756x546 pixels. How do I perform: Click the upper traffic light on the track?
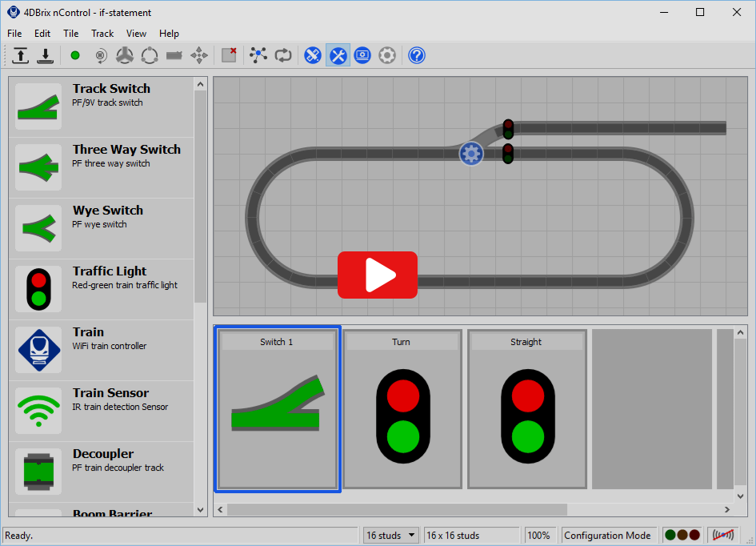point(508,129)
